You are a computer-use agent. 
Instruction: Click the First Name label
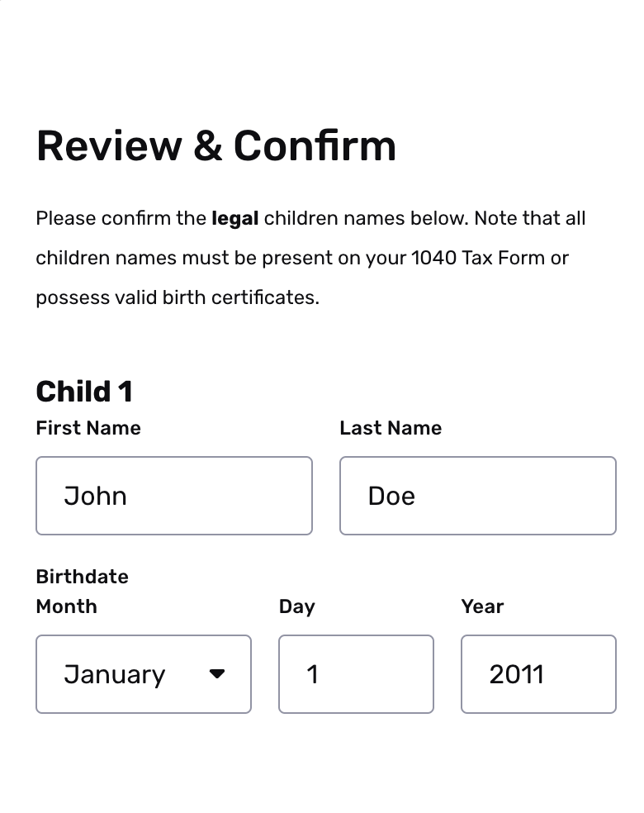click(88, 428)
